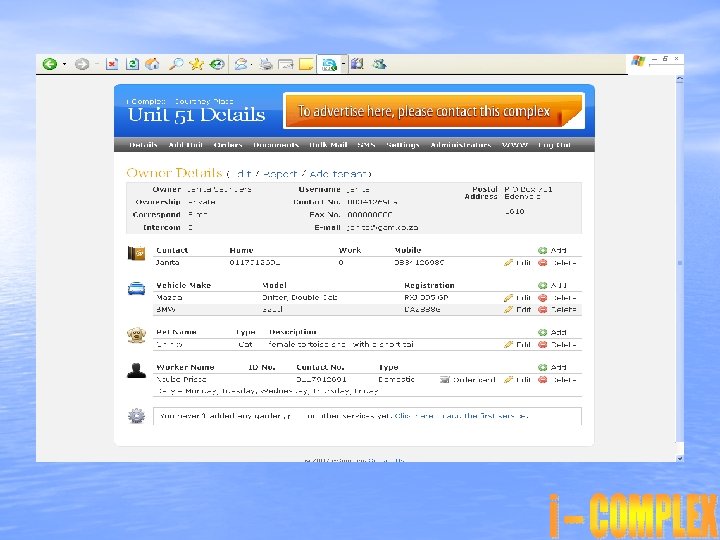Open the Bulk Mail navigation item
720x540 pixels.
[x=328, y=145]
